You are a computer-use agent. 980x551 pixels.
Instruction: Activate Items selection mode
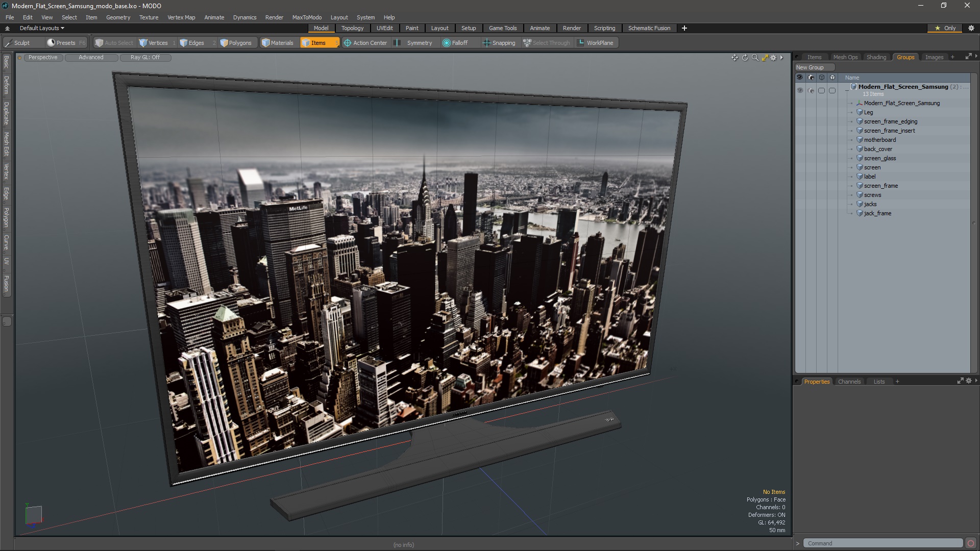point(319,43)
